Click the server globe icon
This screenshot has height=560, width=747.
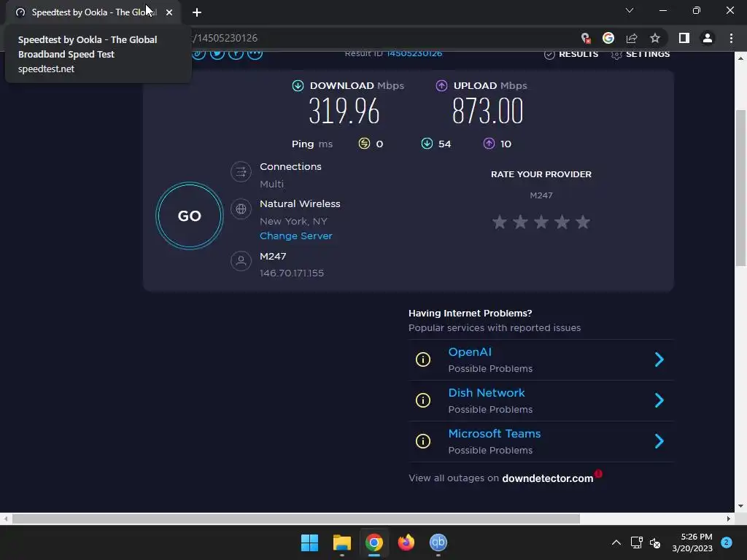241,209
